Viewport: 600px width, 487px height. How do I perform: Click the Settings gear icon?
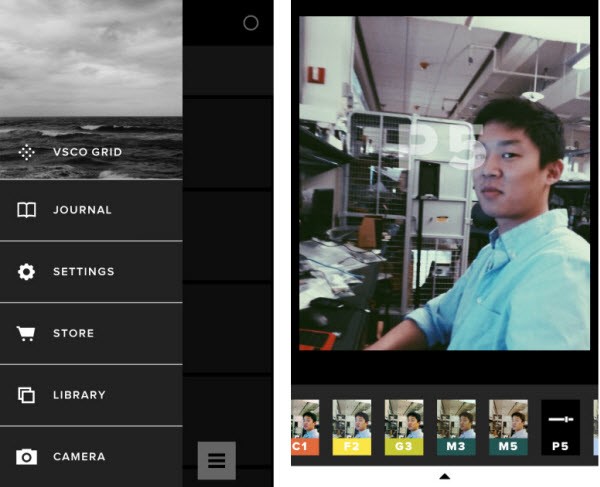point(27,272)
